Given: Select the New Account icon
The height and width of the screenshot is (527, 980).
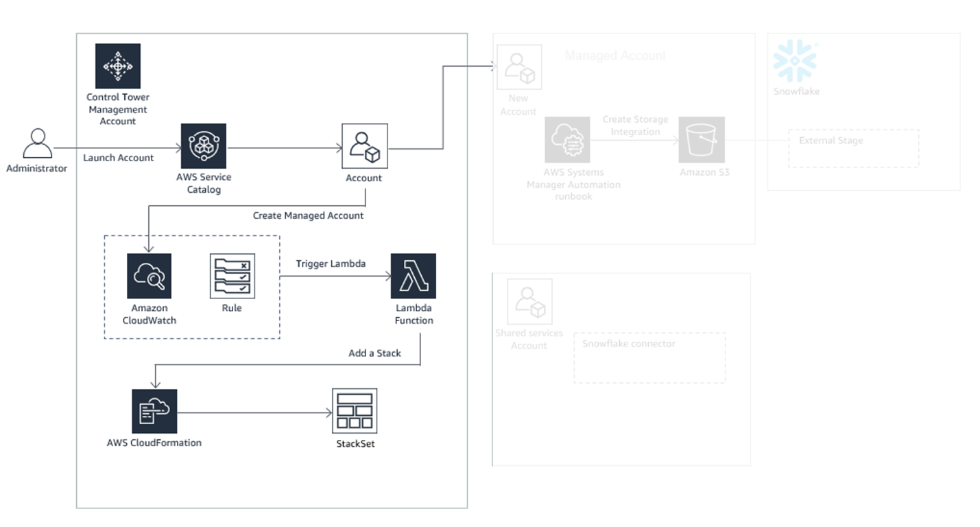Looking at the screenshot, I should click(x=518, y=67).
